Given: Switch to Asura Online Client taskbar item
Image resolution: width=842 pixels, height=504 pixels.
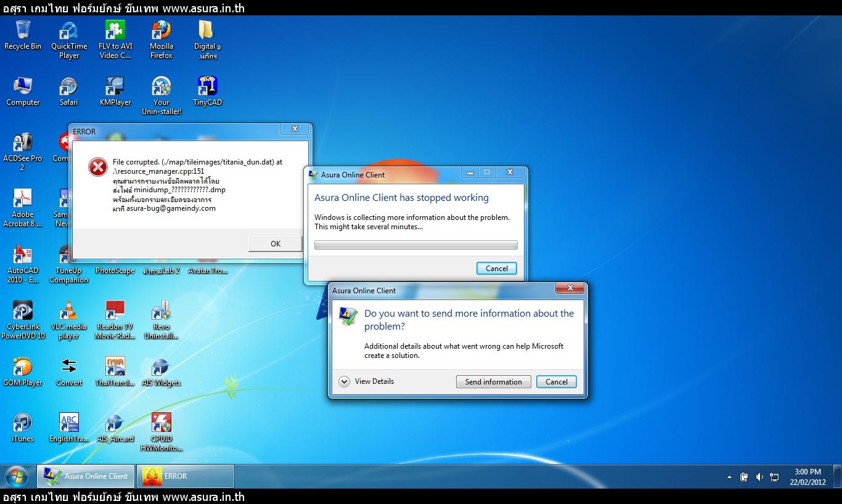Looking at the screenshot, I should [86, 476].
